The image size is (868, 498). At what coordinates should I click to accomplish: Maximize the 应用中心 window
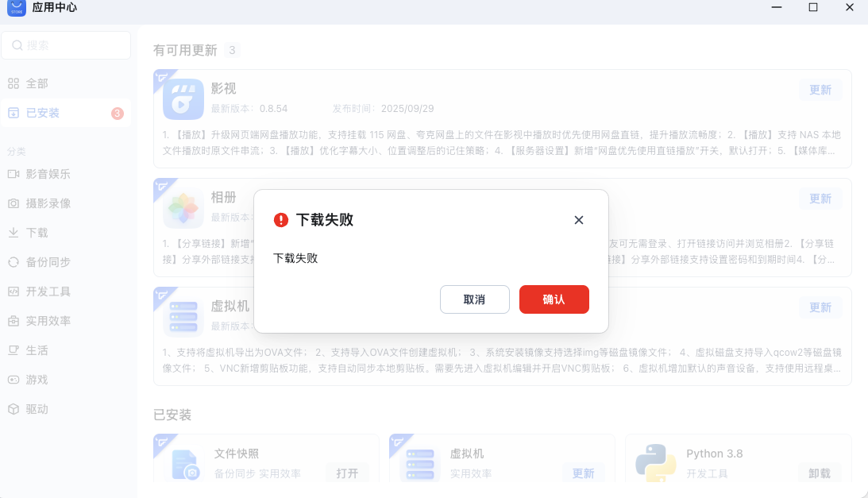tap(813, 7)
